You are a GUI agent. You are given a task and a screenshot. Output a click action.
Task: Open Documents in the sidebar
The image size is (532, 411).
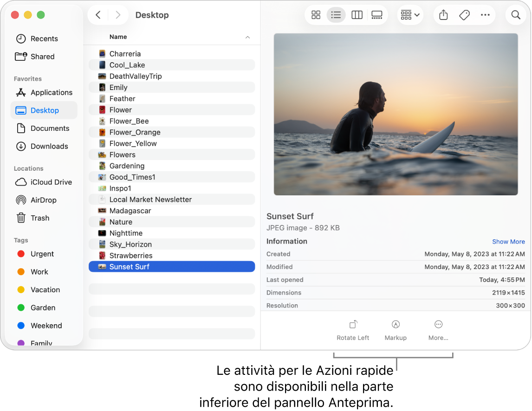point(50,128)
